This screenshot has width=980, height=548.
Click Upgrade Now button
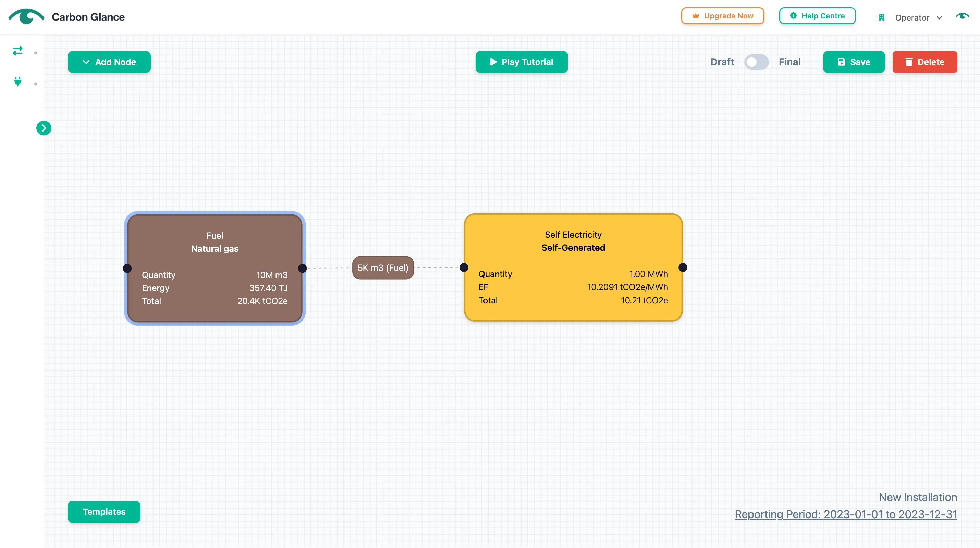click(722, 16)
